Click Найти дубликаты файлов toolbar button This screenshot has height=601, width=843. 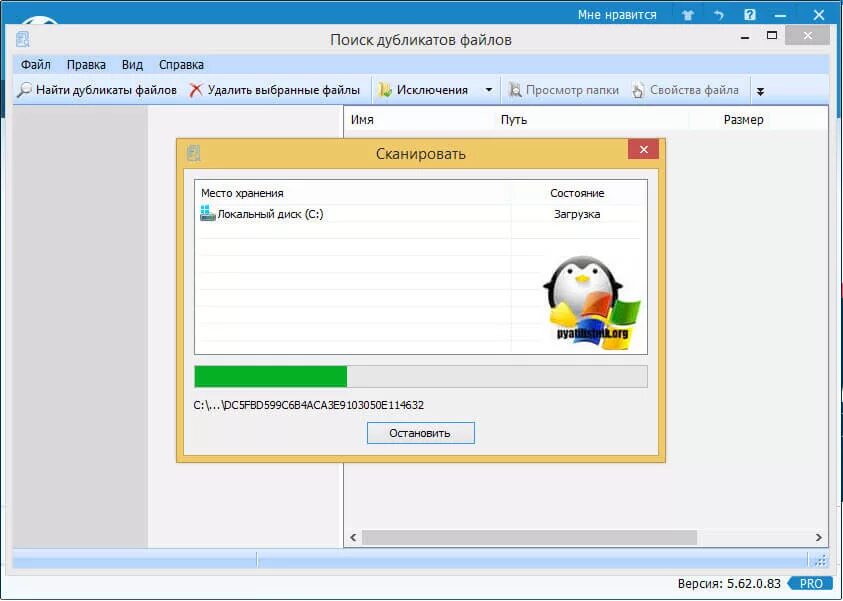pyautogui.click(x=97, y=90)
